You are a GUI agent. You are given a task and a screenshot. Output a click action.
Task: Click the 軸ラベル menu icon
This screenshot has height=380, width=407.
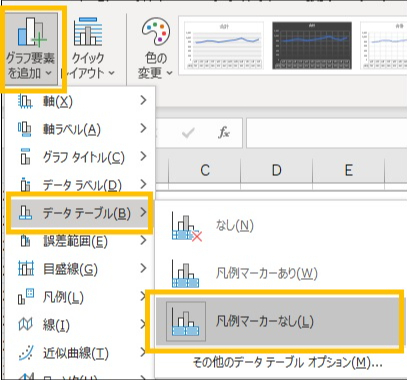(x=25, y=129)
